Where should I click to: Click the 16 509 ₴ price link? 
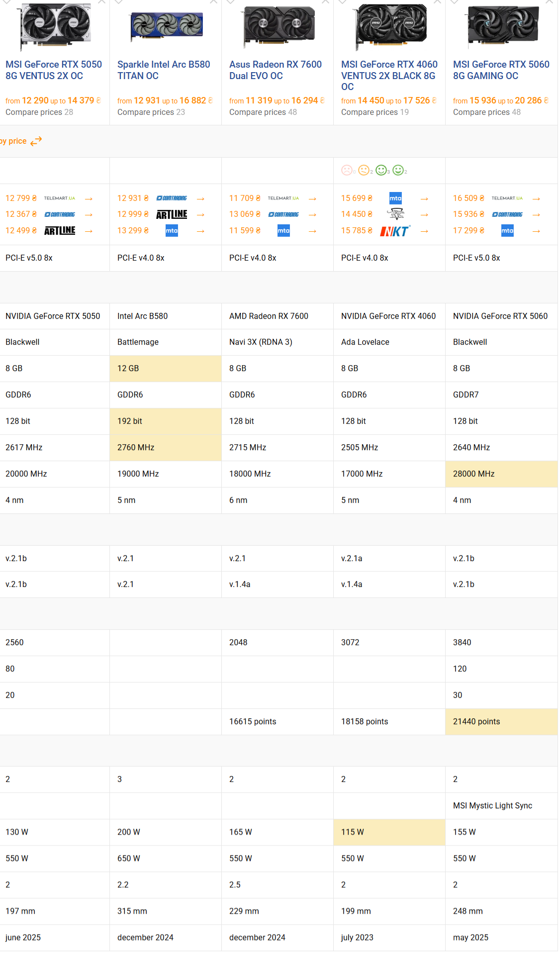(468, 198)
